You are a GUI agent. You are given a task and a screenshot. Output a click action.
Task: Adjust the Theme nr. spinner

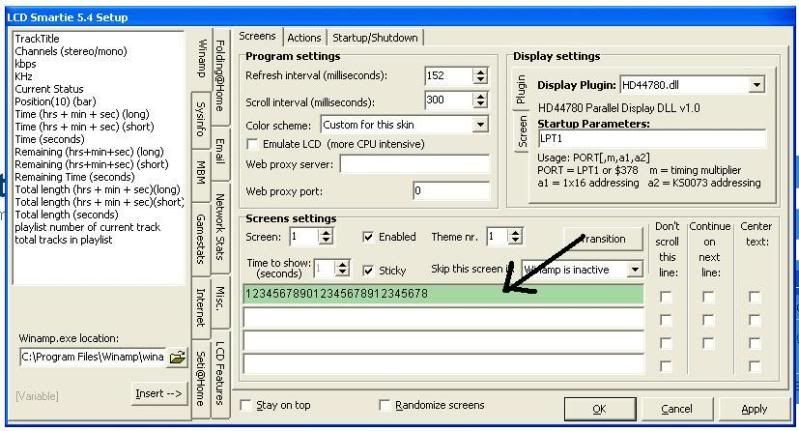(x=515, y=237)
